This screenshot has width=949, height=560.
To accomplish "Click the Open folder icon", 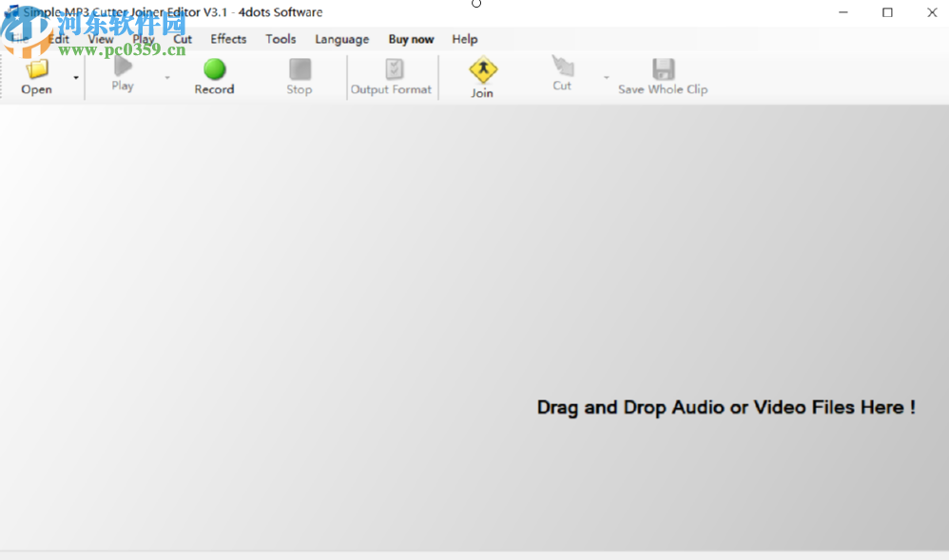I will point(36,69).
